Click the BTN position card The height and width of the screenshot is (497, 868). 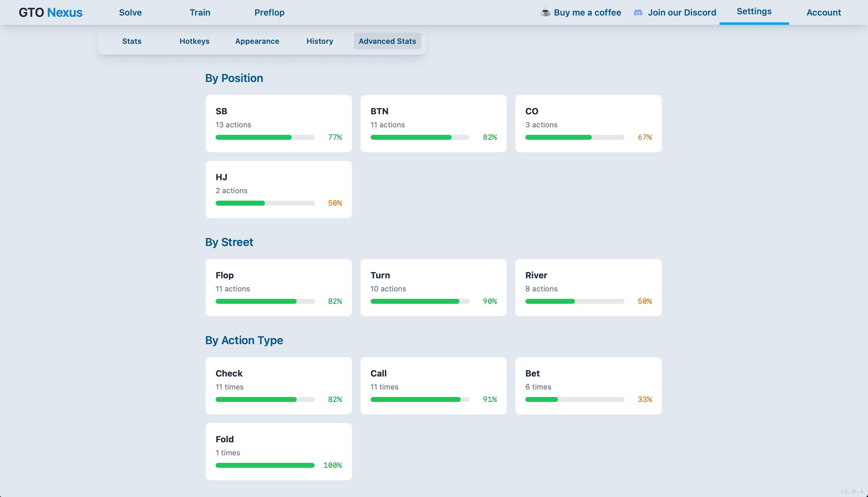pyautogui.click(x=433, y=123)
